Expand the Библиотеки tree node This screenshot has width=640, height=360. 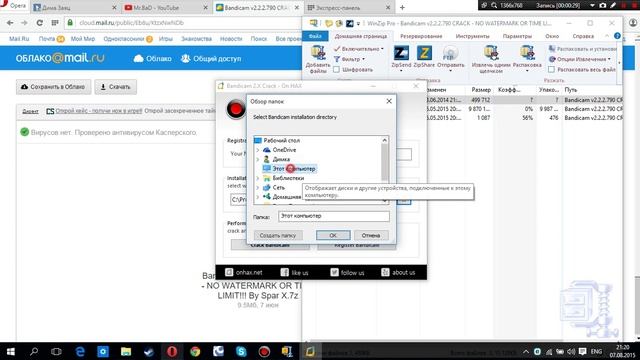[258, 178]
